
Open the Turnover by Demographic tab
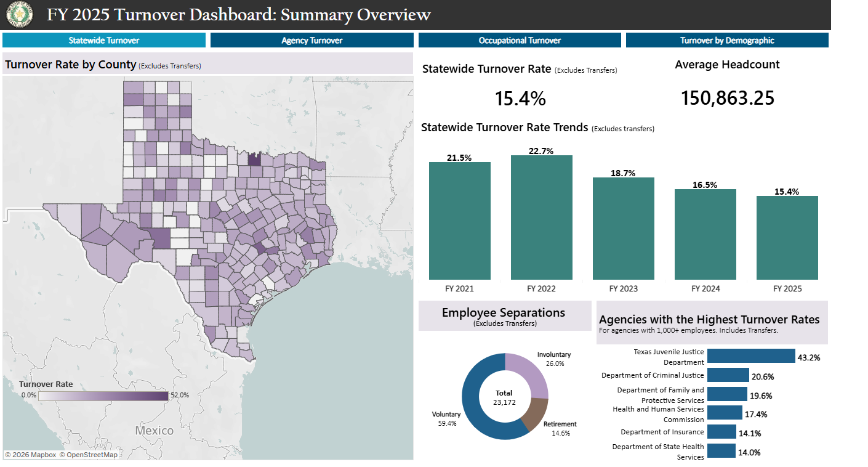(728, 40)
